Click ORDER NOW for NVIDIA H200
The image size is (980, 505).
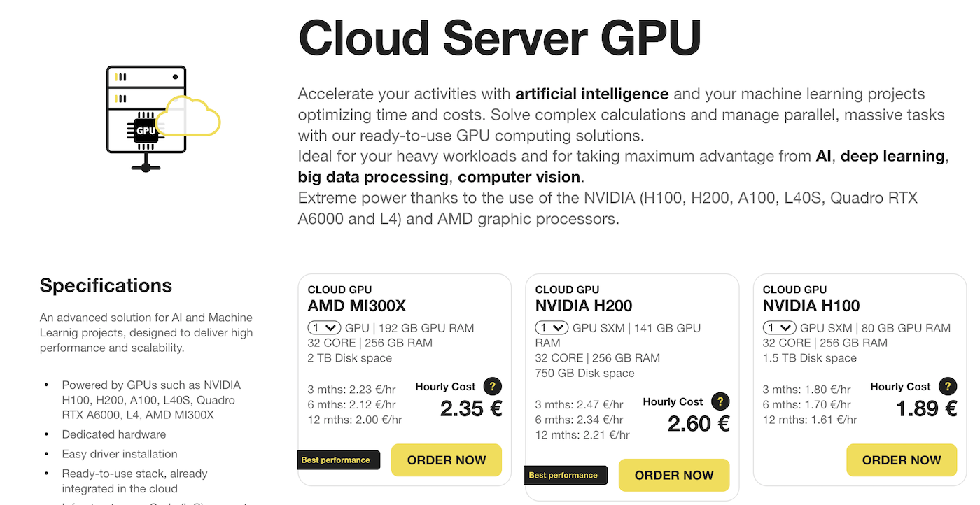[x=673, y=475]
